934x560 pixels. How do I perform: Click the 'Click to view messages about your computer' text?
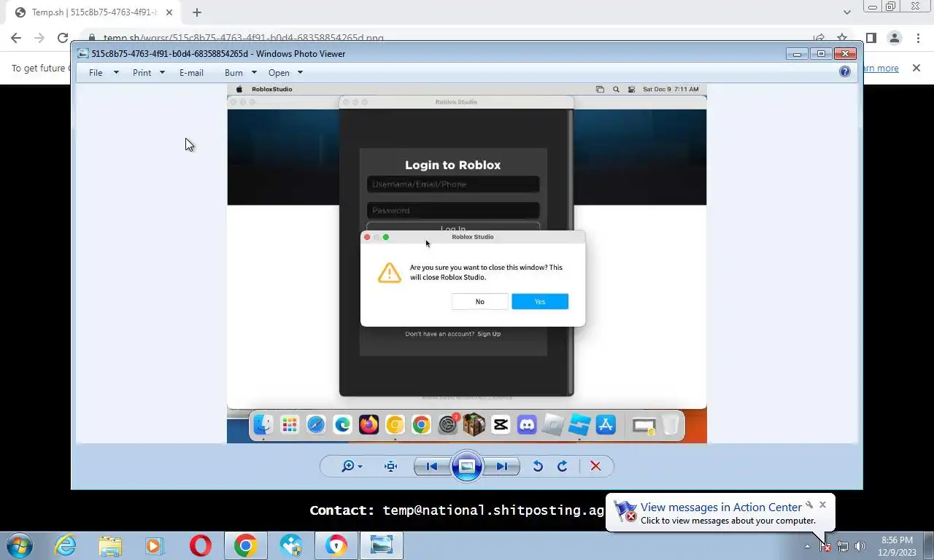728,521
